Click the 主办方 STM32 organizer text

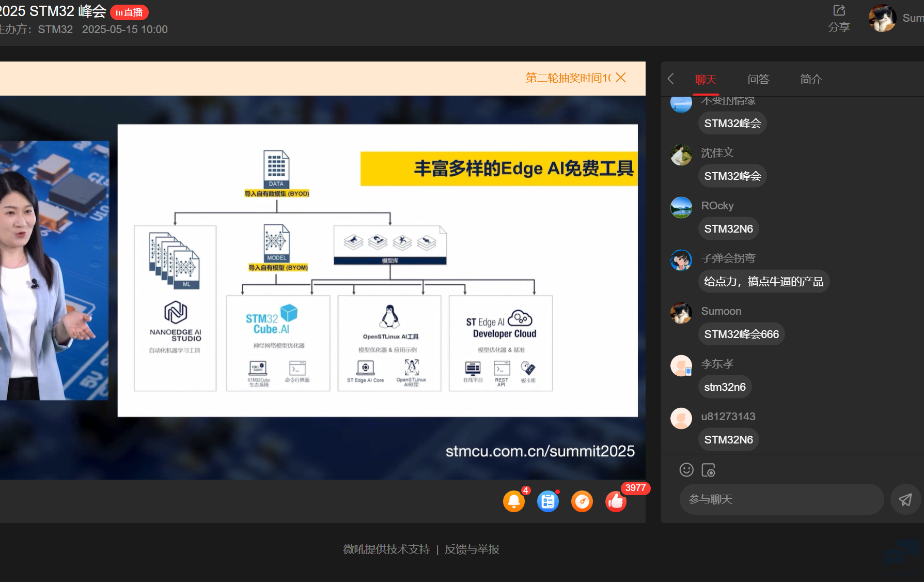[36, 29]
